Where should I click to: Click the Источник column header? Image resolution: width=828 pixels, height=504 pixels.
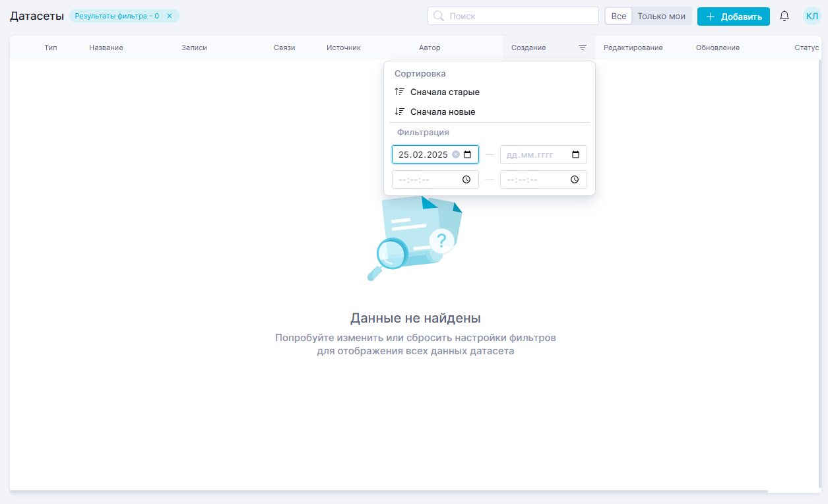(x=344, y=47)
